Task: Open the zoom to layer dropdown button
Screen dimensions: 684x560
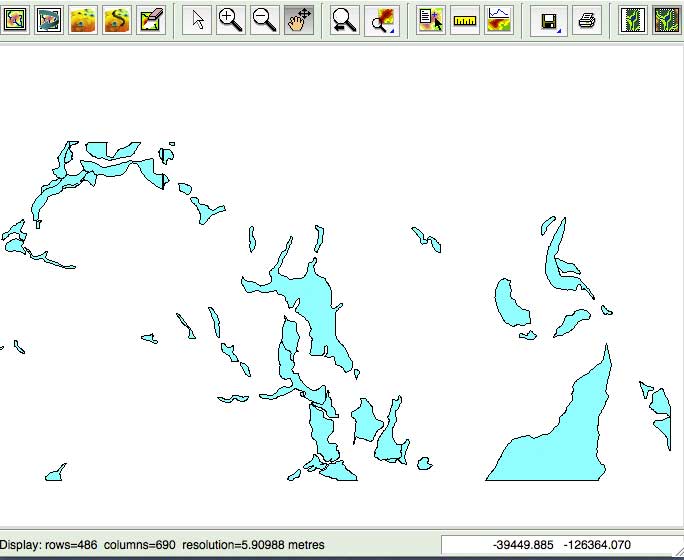Action: pos(382,20)
